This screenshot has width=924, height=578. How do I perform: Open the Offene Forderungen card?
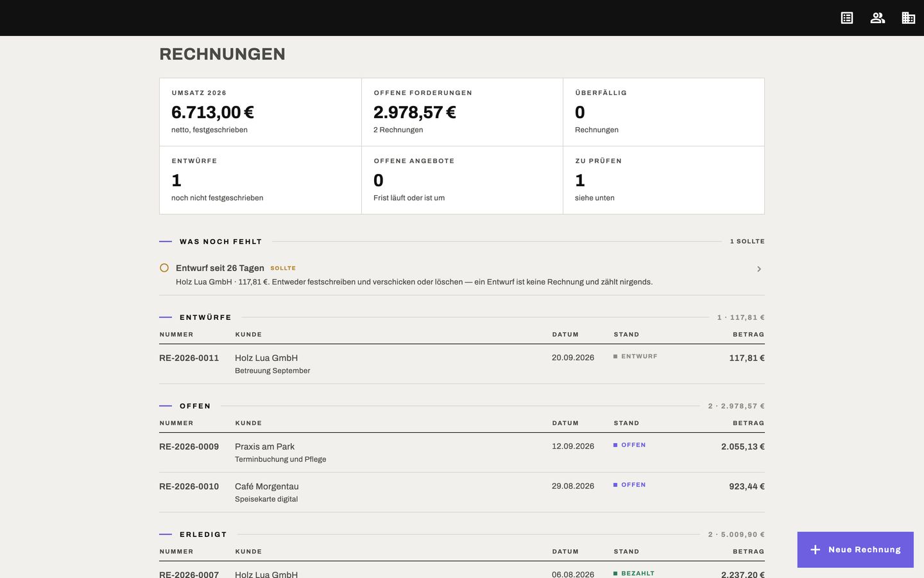coord(462,112)
